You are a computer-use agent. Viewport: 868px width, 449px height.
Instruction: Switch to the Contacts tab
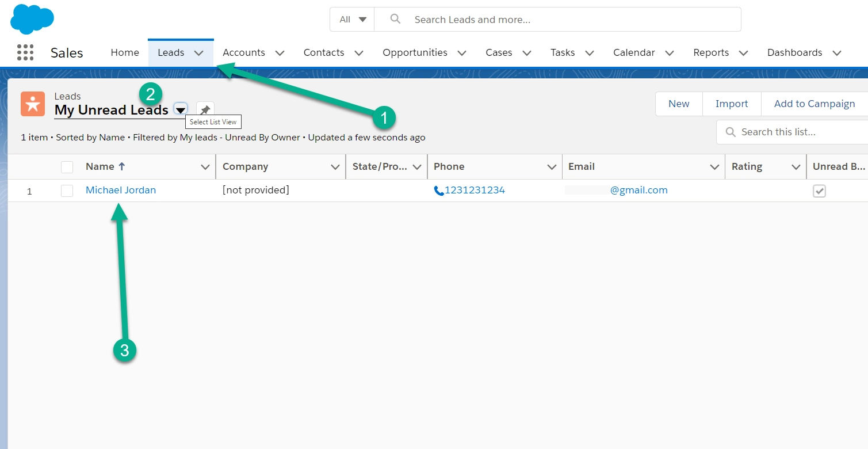tap(324, 52)
